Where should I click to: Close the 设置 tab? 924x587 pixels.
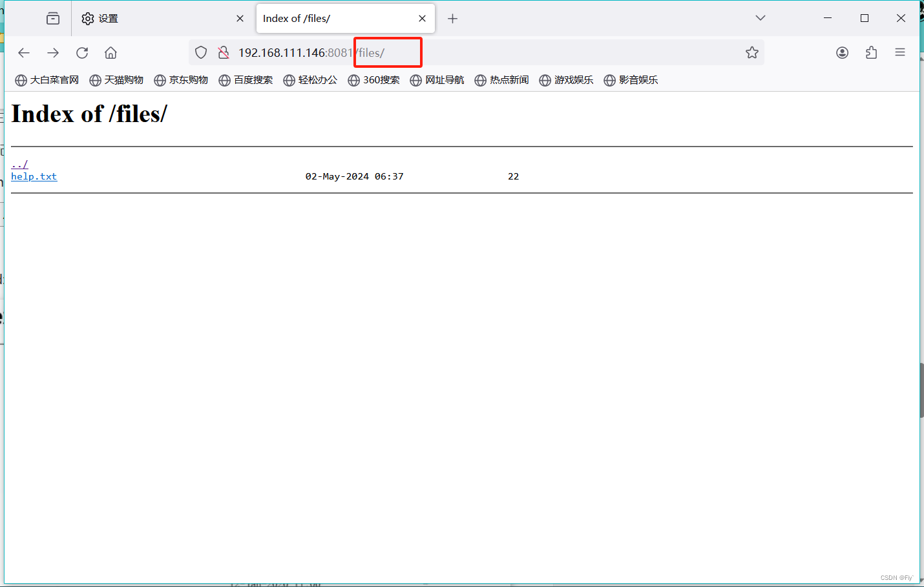tap(240, 19)
